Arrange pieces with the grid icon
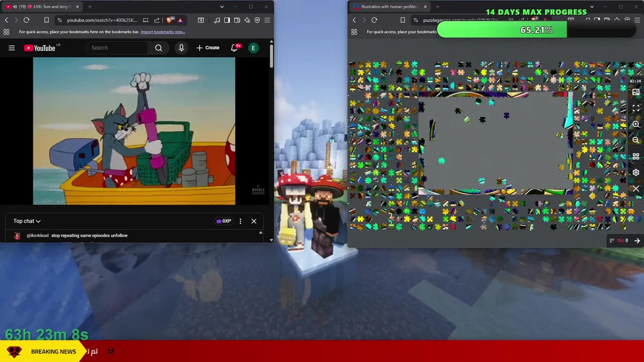 point(636,156)
